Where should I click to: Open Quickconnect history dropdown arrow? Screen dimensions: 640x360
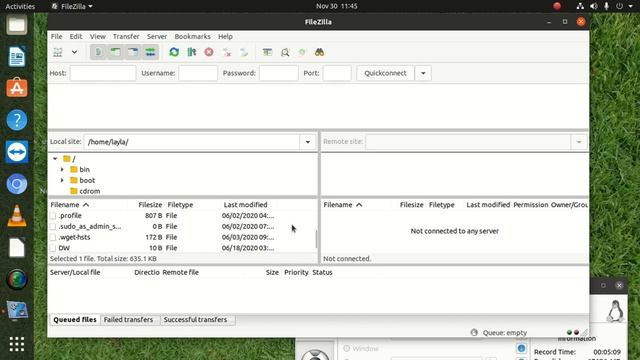(423, 73)
